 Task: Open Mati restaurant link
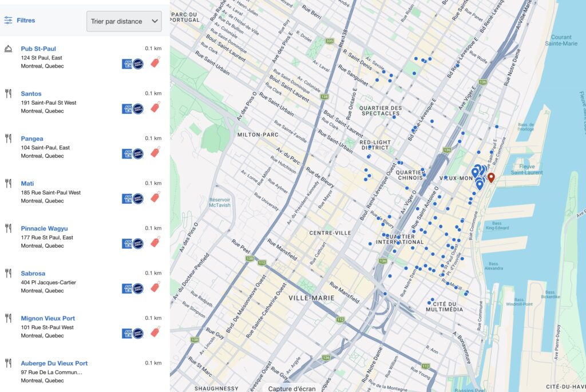coord(27,184)
